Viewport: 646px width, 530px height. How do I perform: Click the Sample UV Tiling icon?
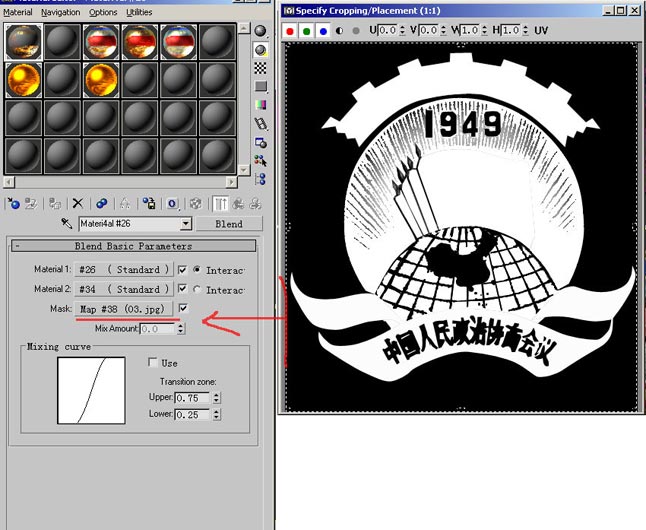pyautogui.click(x=260, y=86)
